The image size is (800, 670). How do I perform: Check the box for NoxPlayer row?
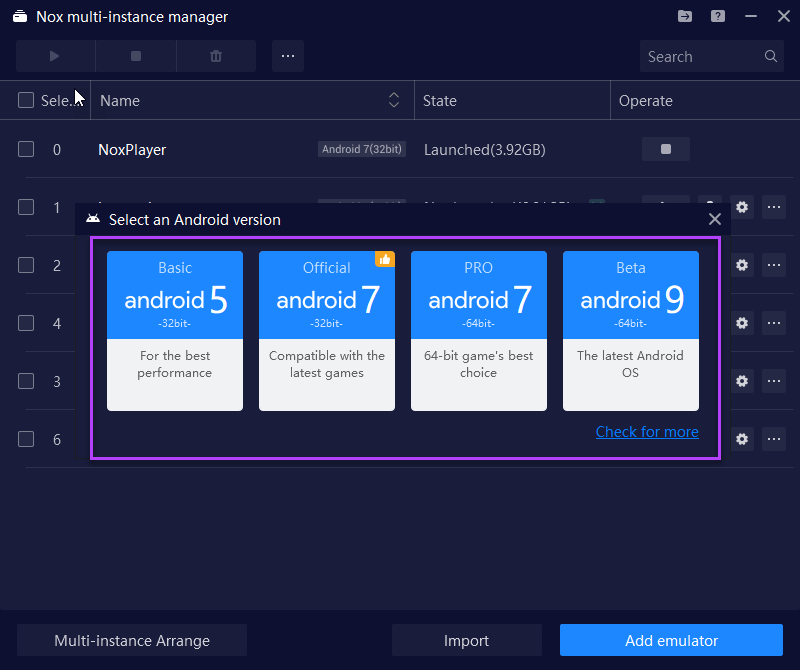(x=26, y=149)
